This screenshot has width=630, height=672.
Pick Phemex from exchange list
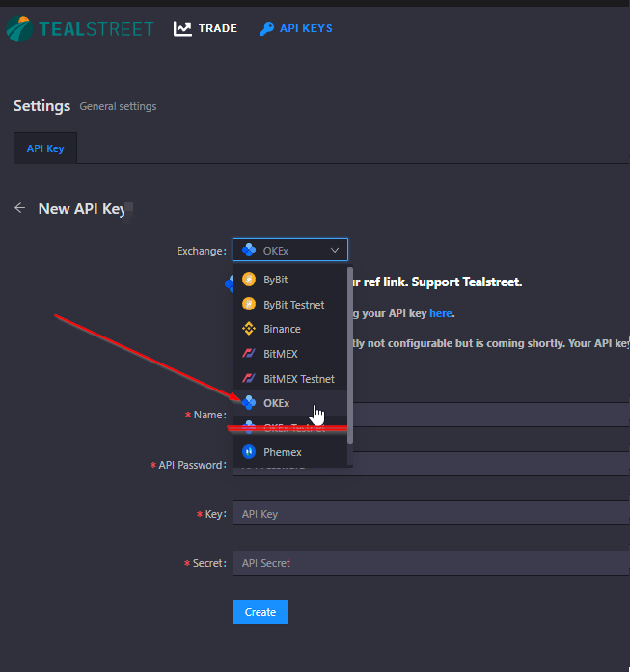click(289, 452)
